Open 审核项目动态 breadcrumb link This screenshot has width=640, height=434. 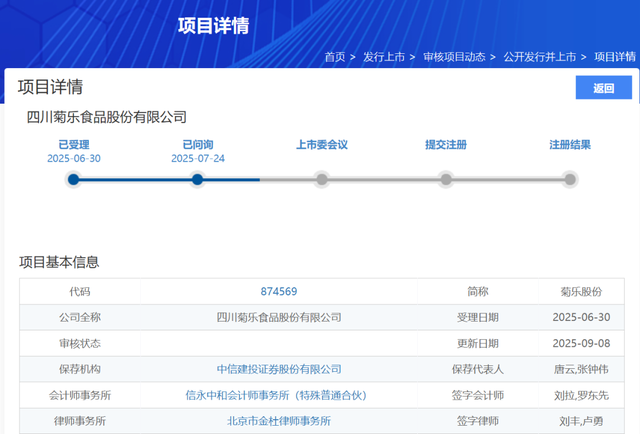[x=455, y=57]
